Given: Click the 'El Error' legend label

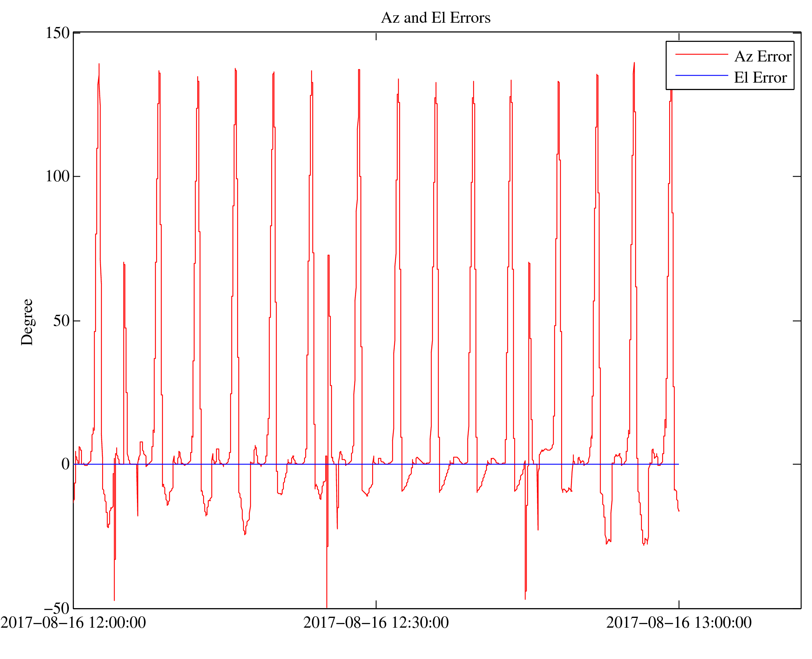Looking at the screenshot, I should 760,78.
